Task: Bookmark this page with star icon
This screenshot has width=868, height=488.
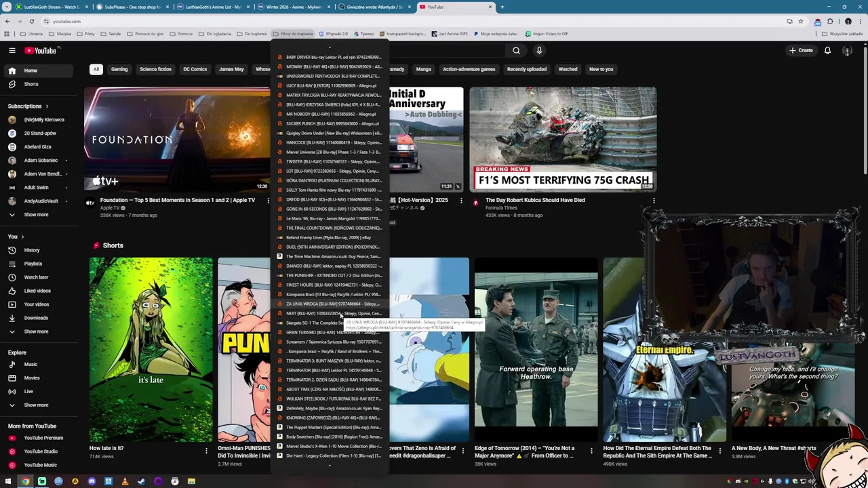Action: (x=800, y=21)
